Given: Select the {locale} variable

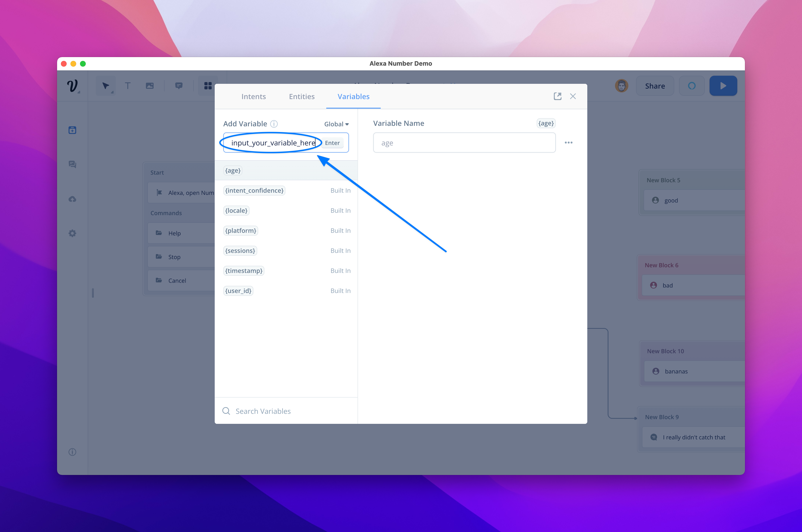Looking at the screenshot, I should (286, 210).
